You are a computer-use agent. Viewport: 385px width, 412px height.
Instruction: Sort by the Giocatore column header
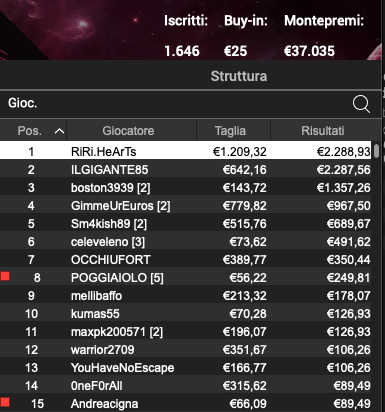(128, 131)
